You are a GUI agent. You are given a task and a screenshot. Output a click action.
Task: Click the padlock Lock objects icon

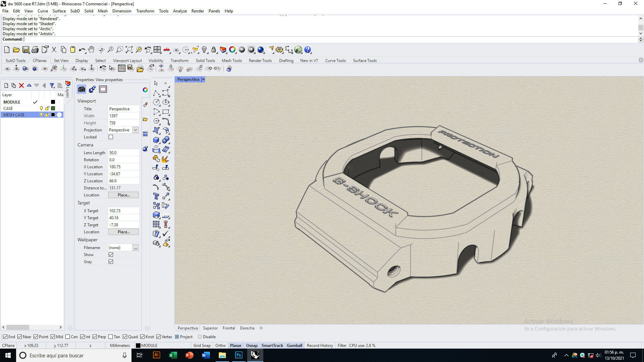point(214,50)
